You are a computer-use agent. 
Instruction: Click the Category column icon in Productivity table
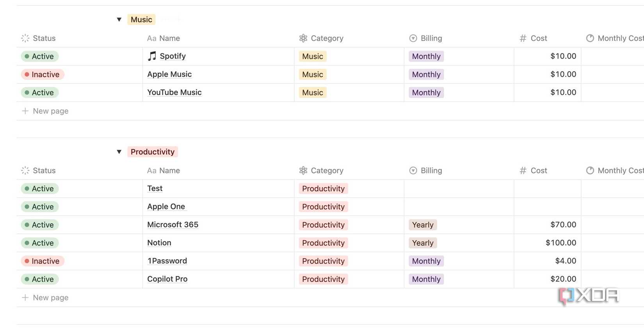tap(303, 170)
